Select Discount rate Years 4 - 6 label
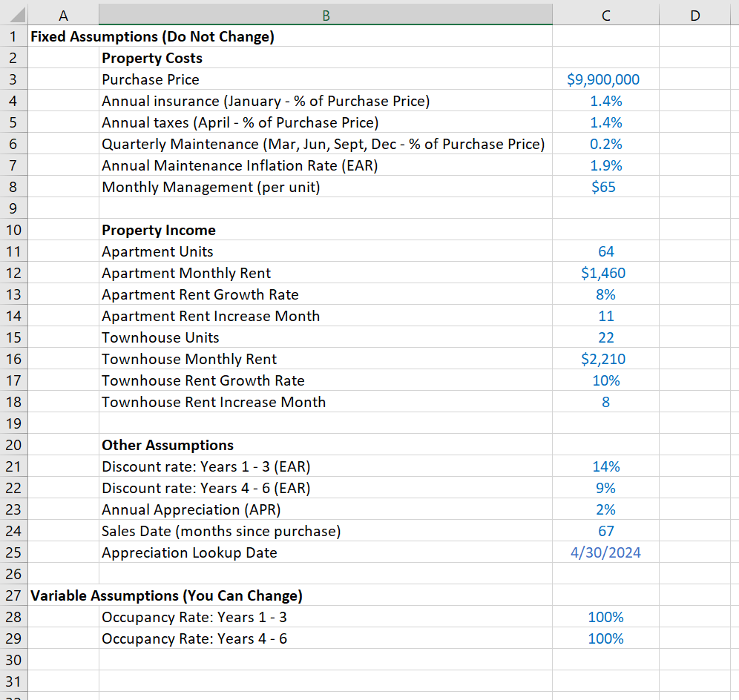 point(326,488)
